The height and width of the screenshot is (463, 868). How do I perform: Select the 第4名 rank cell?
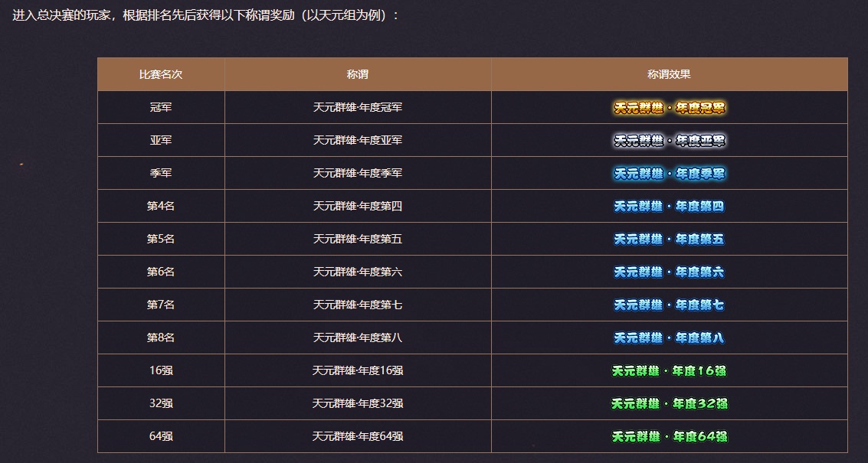[161, 207]
